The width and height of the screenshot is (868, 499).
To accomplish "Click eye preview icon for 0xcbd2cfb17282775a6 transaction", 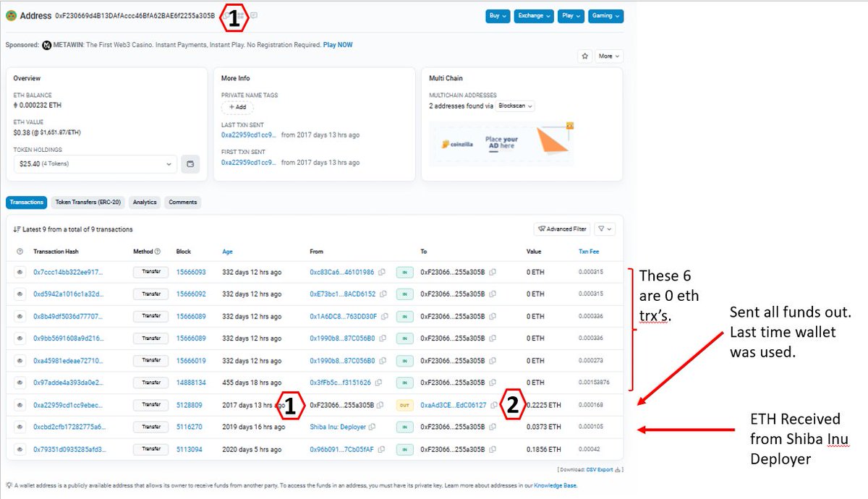I will click(20, 427).
